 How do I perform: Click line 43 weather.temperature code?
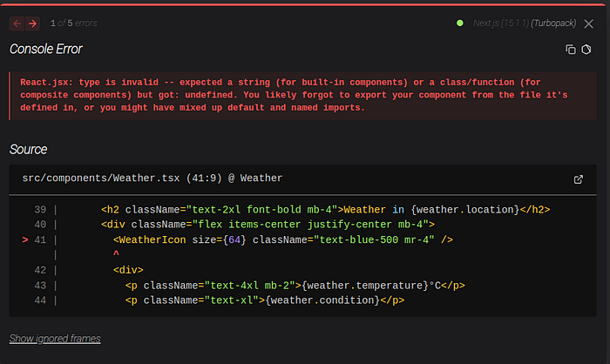(295, 286)
